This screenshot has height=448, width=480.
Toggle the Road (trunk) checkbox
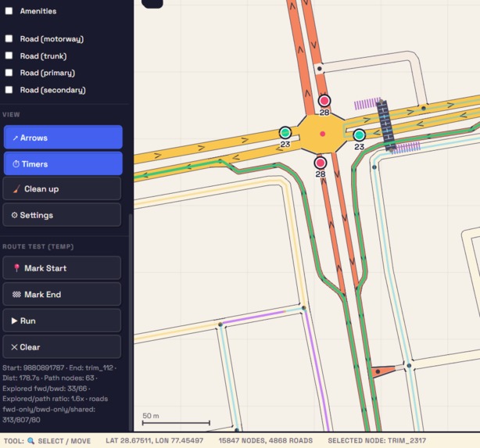pyautogui.click(x=9, y=56)
